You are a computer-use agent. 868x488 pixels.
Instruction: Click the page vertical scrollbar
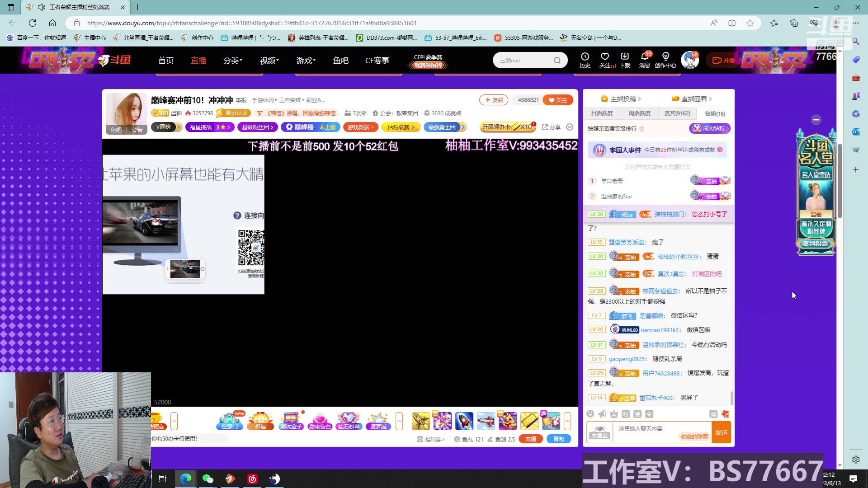(840, 181)
